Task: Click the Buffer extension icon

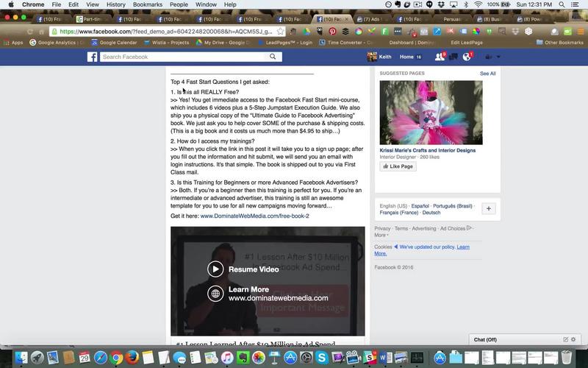Action: tap(345, 32)
